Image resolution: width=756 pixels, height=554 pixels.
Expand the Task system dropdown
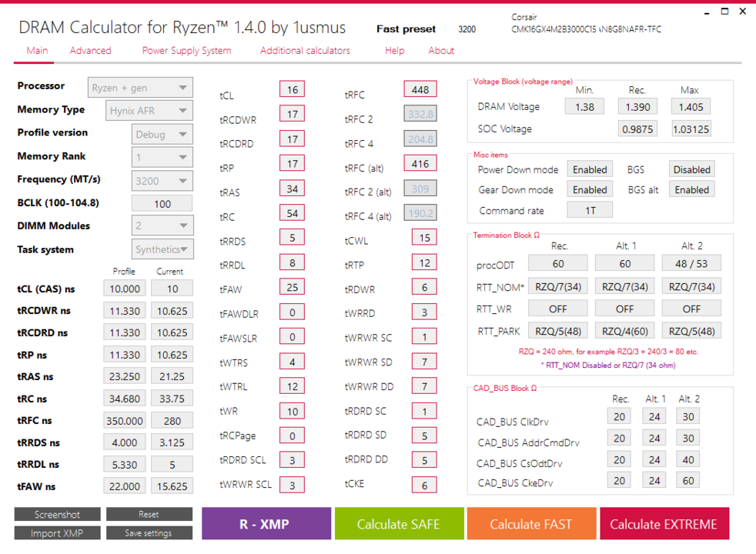point(162,249)
